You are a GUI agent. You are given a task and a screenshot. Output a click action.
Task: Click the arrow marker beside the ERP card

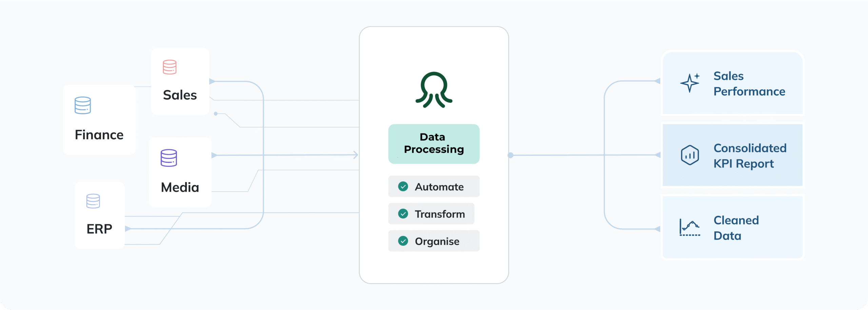pos(128,229)
